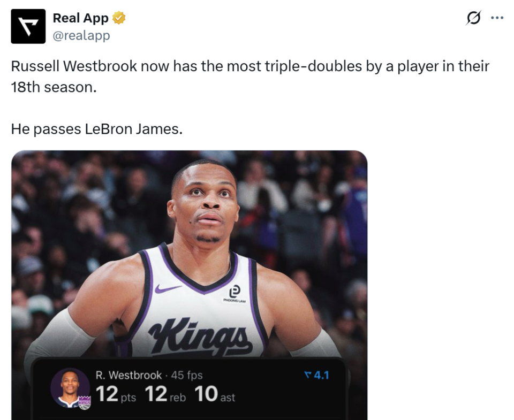514x420 pixels.
Task: Click the @realapp handle
Action: pyautogui.click(x=81, y=35)
